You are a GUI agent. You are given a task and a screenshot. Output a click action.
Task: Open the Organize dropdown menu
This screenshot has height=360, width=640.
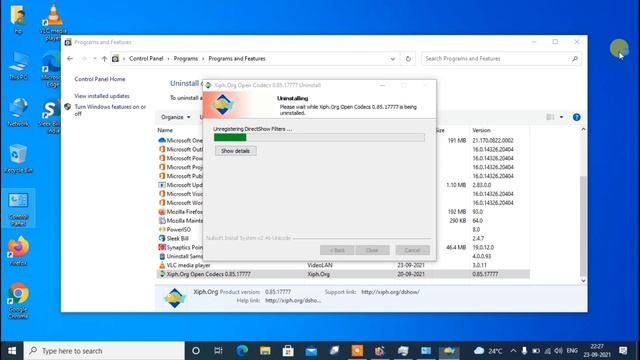[176, 117]
